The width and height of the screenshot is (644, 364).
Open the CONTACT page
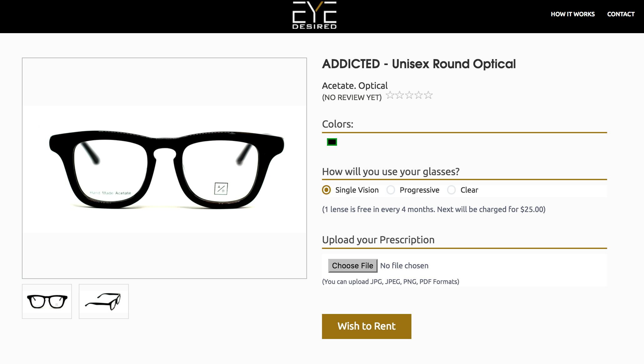[621, 14]
